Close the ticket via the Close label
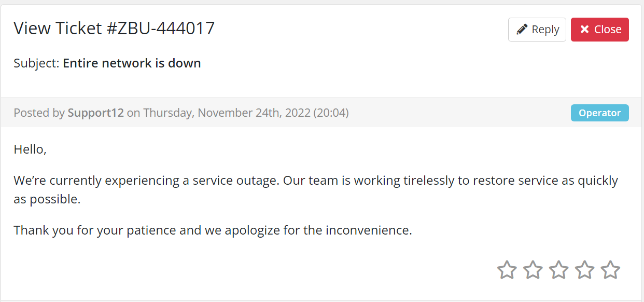Image resolution: width=644 pixels, height=302 pixels. tap(608, 30)
